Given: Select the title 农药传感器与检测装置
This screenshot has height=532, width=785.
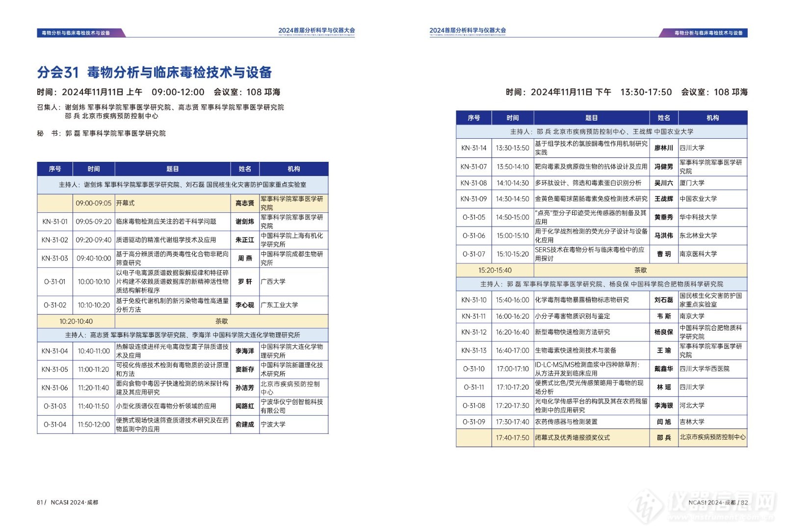Looking at the screenshot, I should (x=566, y=422).
